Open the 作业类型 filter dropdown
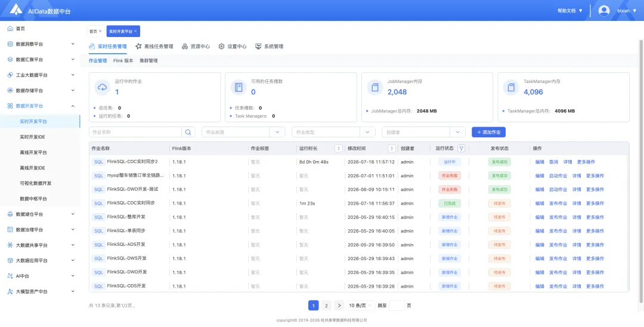Image resolution: width=644 pixels, height=327 pixels. 333,132
